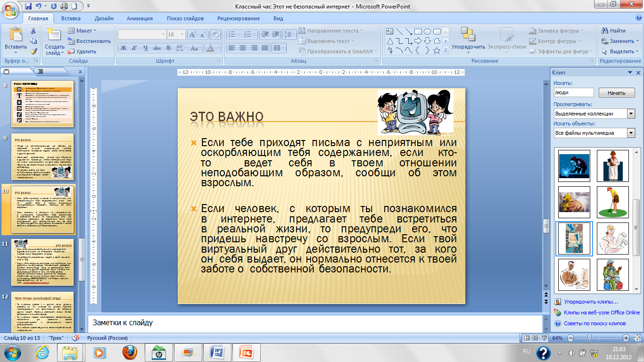Toggle underline Ч formatting
Screen dimensions: 644x362
tap(146, 48)
